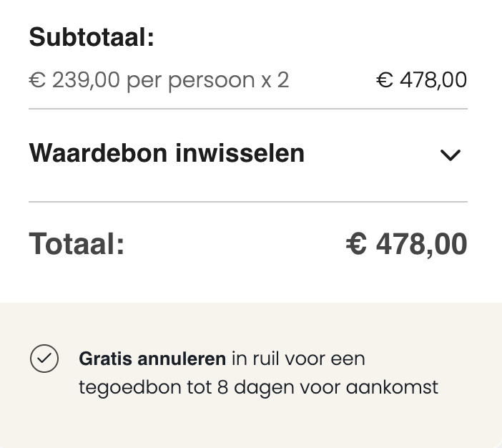502x448 pixels.
Task: Click the bold 'Gratis annuleren' text
Action: [152, 358]
